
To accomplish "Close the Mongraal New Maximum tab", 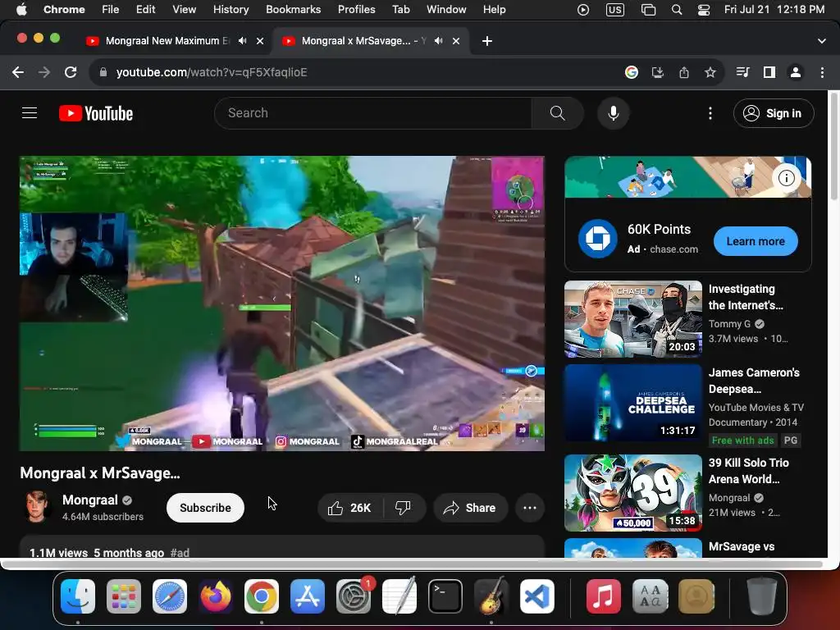I will 260,41.
